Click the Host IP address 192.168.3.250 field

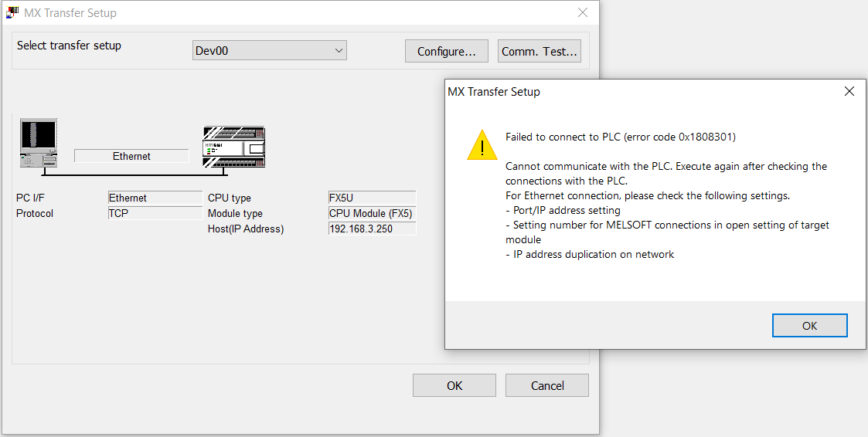click(372, 229)
